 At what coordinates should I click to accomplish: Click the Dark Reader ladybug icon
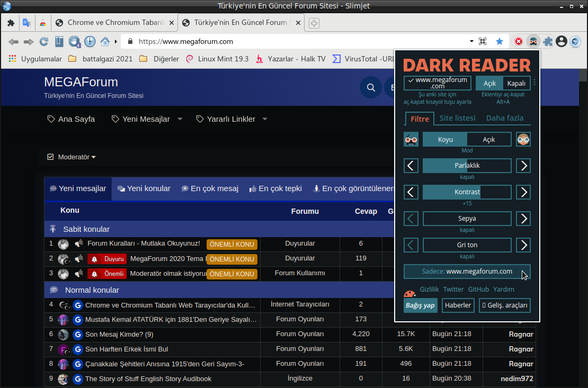pyautogui.click(x=410, y=293)
